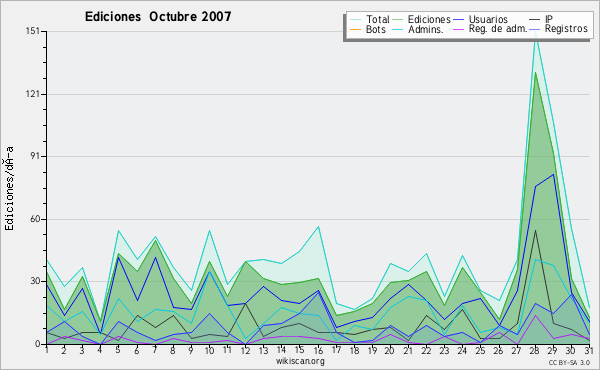Click day 17 on the x-axis

(336, 350)
